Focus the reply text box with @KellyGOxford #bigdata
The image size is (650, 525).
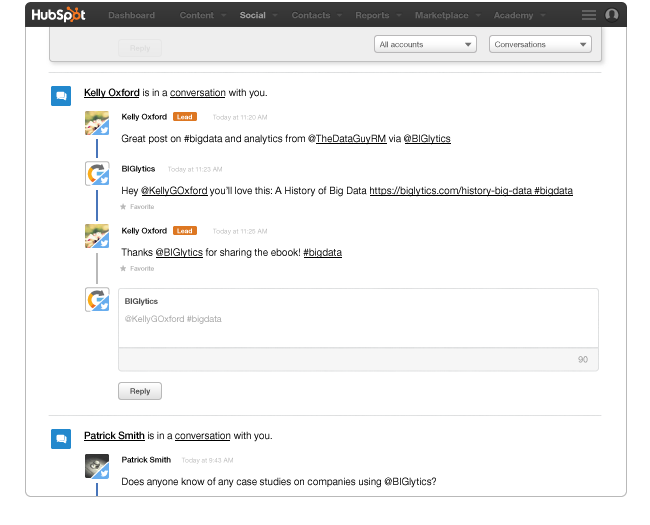pyautogui.click(x=358, y=318)
